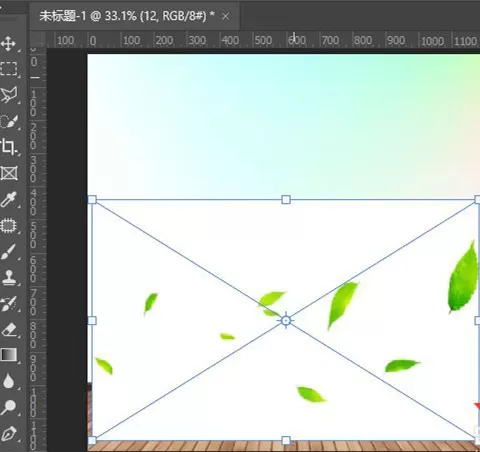Select the Pen tool
Image resolution: width=480 pixels, height=452 pixels.
tap(8, 434)
